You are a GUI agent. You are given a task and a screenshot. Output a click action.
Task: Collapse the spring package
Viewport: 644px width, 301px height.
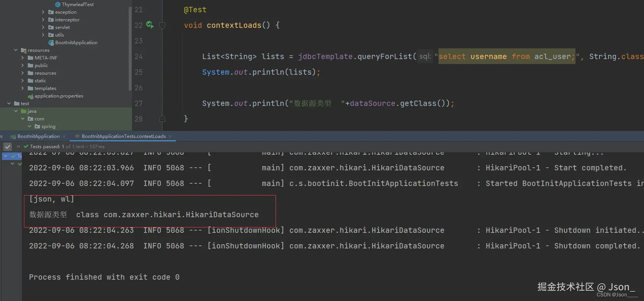tap(29, 126)
